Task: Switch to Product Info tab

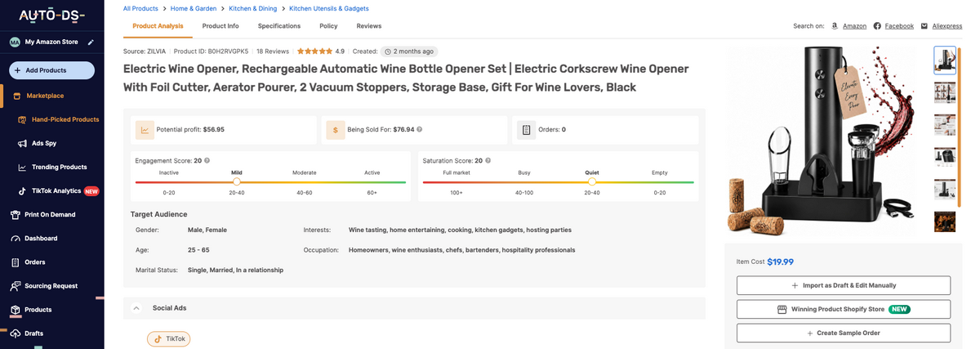Action: (x=220, y=26)
